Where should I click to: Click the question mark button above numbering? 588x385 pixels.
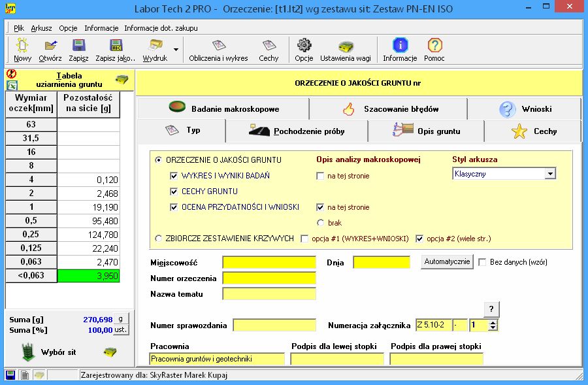pos(493,309)
